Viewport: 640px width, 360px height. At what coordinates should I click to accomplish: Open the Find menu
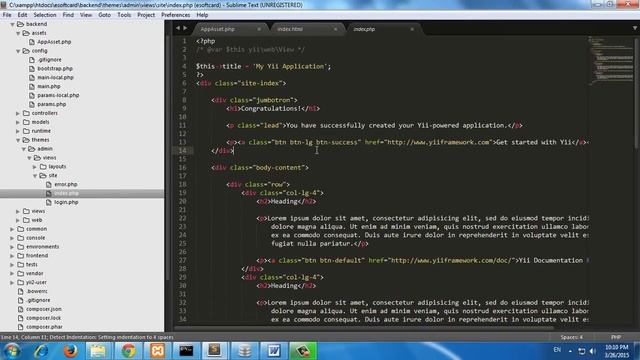pos(68,15)
